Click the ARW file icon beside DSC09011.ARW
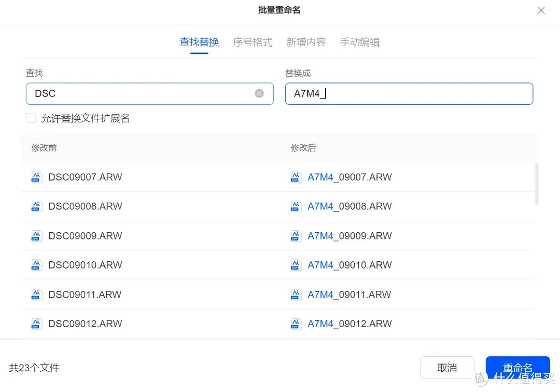 (36, 294)
